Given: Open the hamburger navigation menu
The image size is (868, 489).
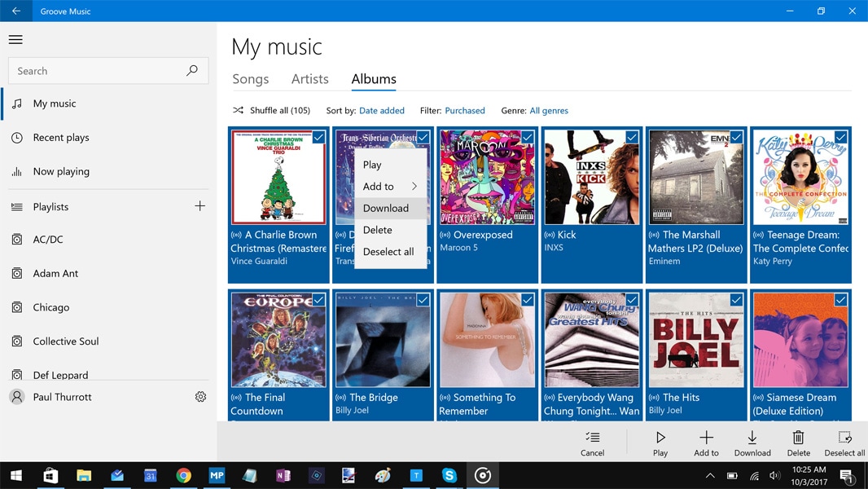Looking at the screenshot, I should pyautogui.click(x=15, y=39).
